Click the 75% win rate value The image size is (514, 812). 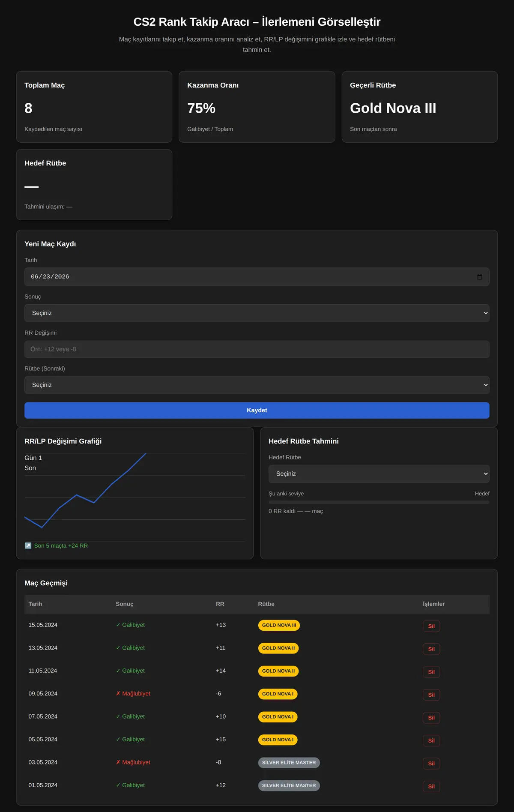coord(201,108)
